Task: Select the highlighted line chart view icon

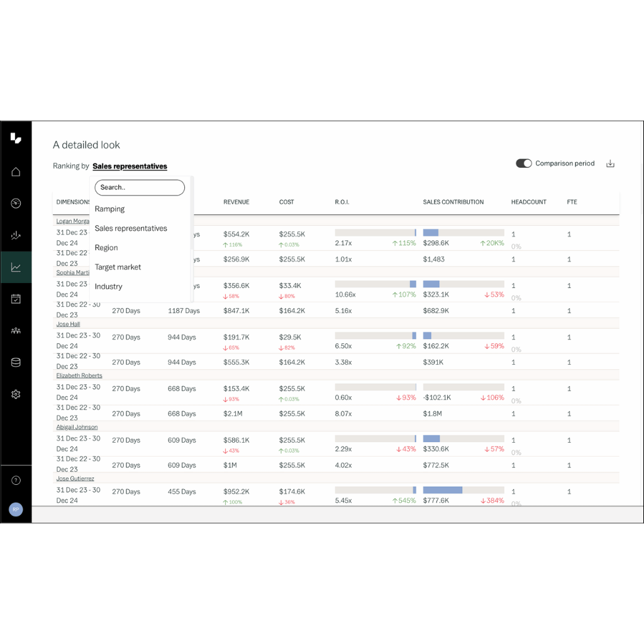Action: coord(16,267)
